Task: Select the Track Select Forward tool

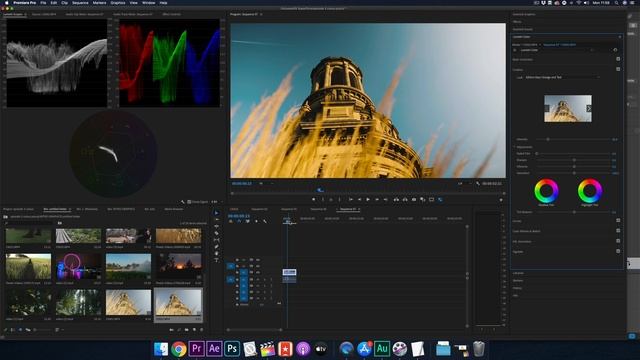Action: point(216,220)
